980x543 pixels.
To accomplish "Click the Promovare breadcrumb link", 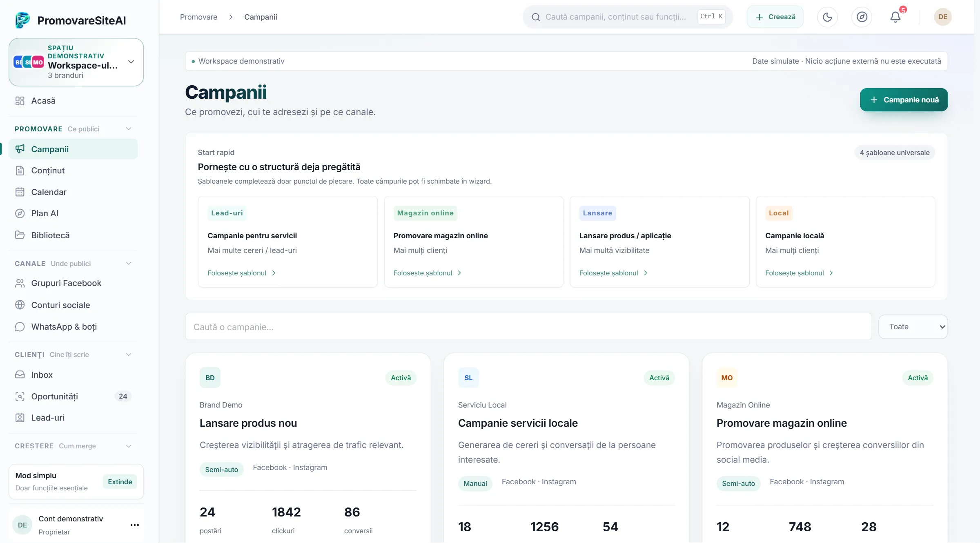I will coord(198,17).
